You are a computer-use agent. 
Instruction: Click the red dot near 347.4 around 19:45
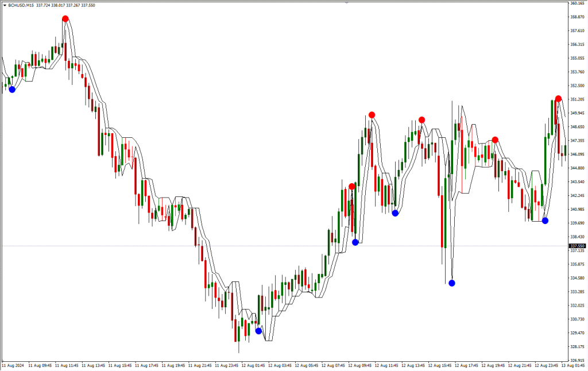point(495,140)
